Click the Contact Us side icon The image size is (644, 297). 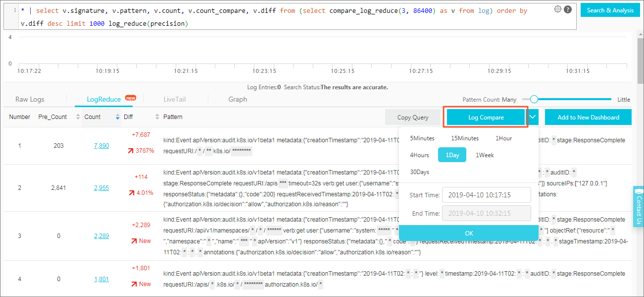tap(639, 206)
